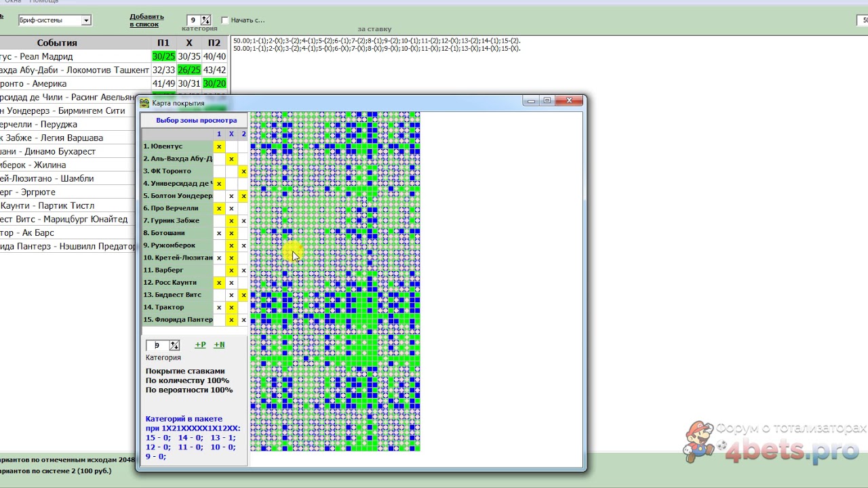Click the toolbar категория value field showing 9
868x488 pixels.
click(x=193, y=20)
